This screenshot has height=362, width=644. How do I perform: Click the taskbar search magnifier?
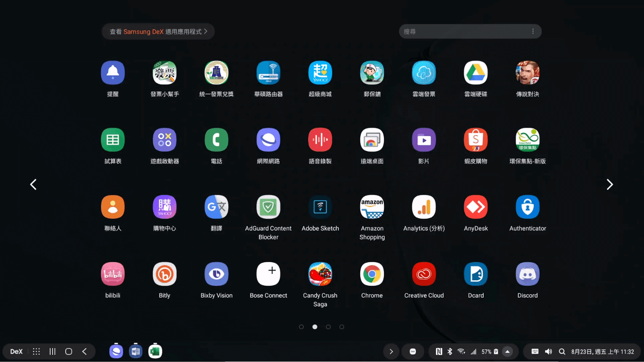click(562, 351)
